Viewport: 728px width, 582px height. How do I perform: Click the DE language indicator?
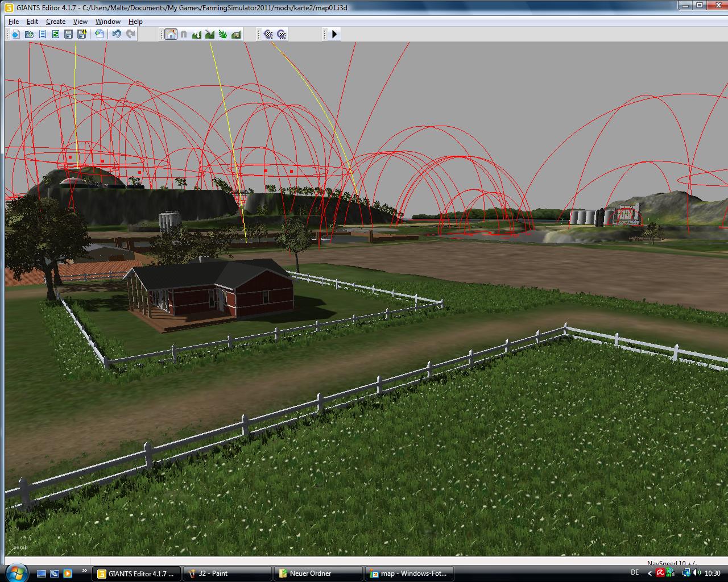(x=635, y=572)
